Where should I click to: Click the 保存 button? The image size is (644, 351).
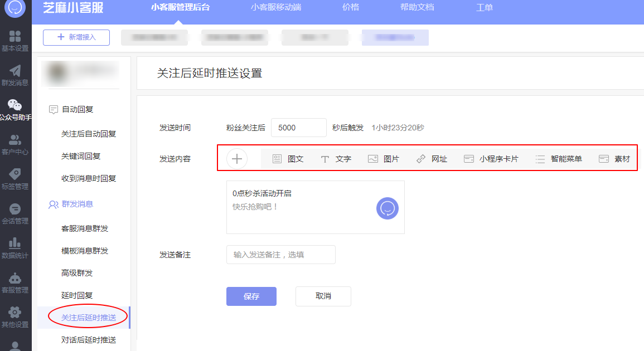click(x=251, y=296)
